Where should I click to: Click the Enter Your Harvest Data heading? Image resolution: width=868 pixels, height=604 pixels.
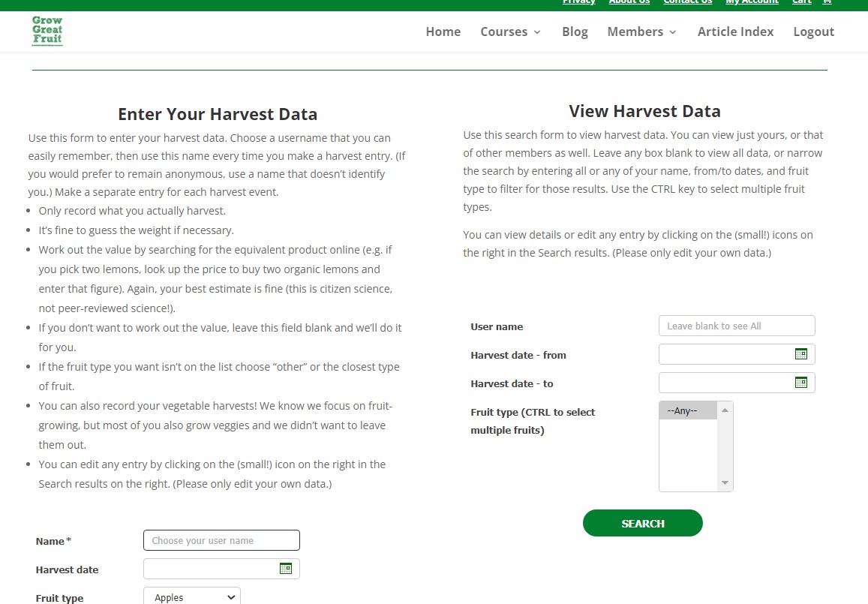[218, 114]
